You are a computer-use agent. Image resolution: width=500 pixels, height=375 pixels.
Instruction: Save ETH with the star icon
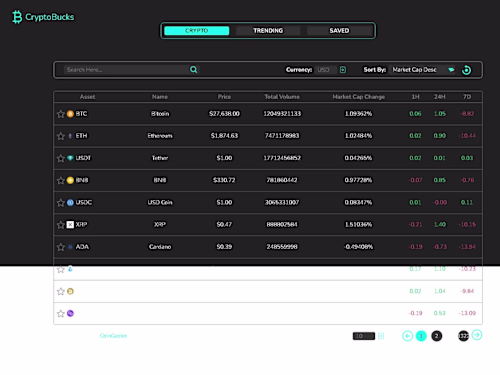60,136
